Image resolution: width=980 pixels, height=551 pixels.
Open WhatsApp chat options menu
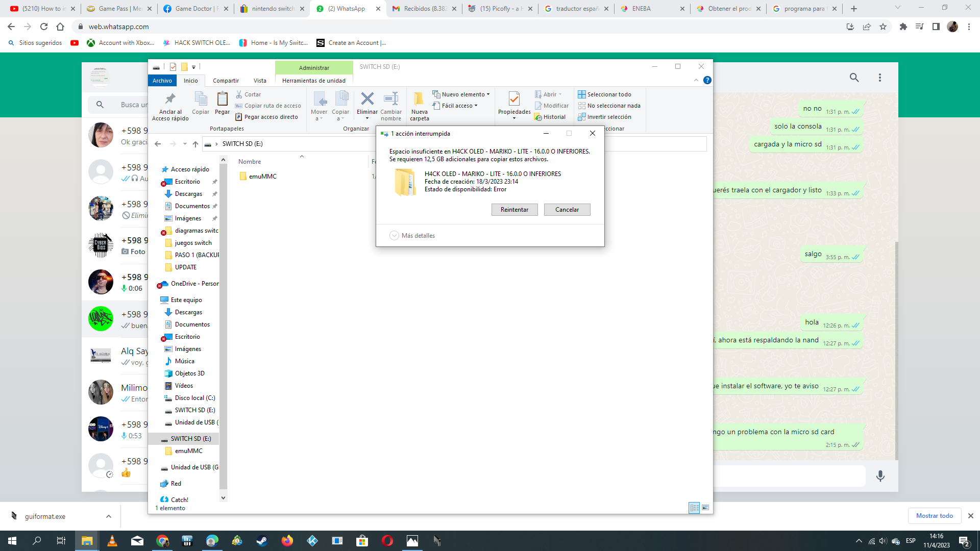pyautogui.click(x=879, y=78)
